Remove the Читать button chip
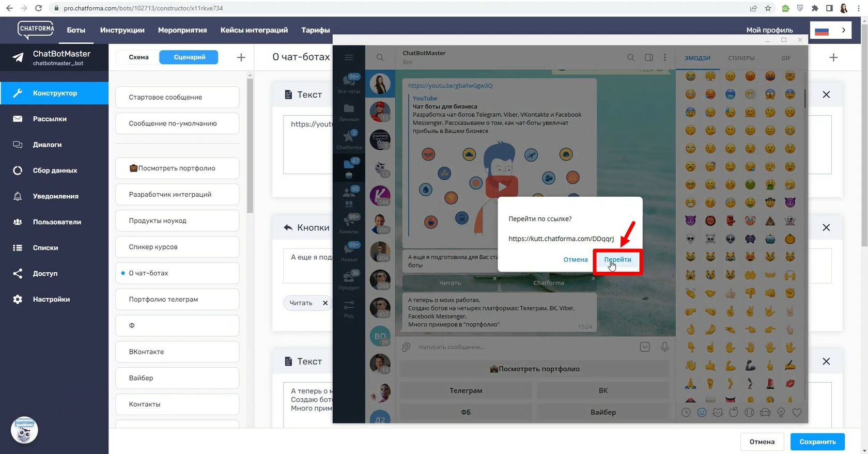The width and height of the screenshot is (868, 454). point(325,303)
